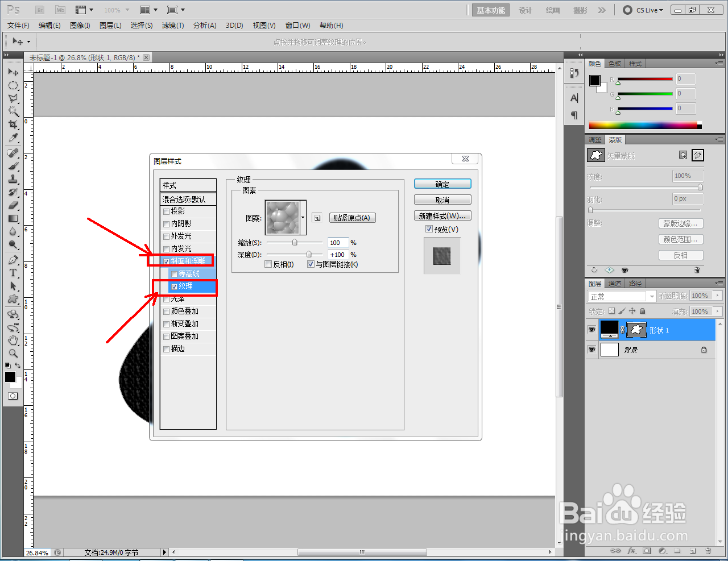This screenshot has height=561, width=728.
Task: Click the 取消 cancel button
Action: [442, 200]
